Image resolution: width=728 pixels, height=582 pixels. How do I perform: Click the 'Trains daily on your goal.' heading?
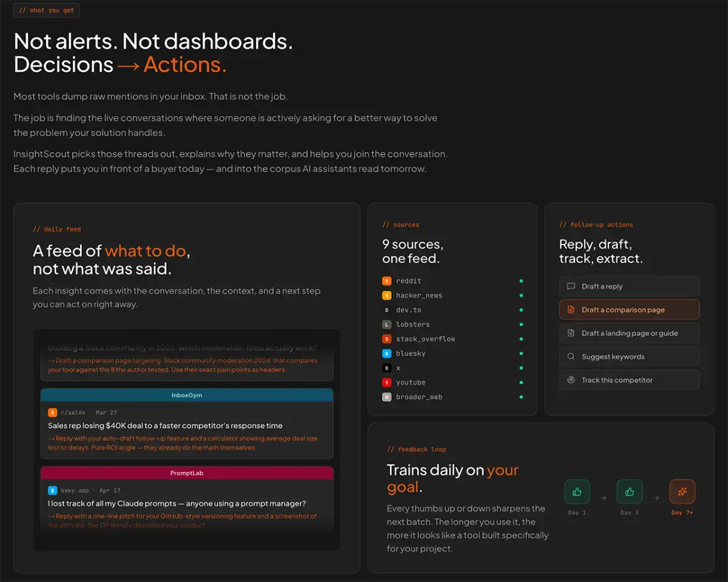coord(453,478)
